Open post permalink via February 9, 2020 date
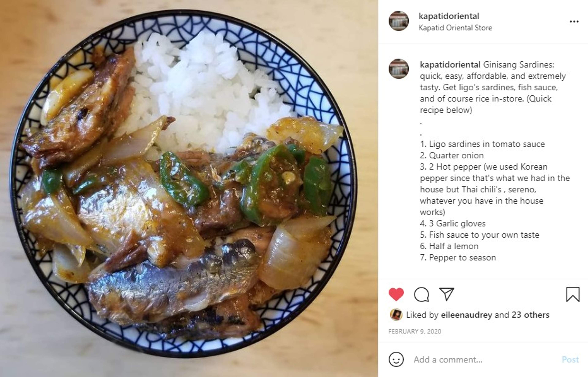 tap(415, 331)
